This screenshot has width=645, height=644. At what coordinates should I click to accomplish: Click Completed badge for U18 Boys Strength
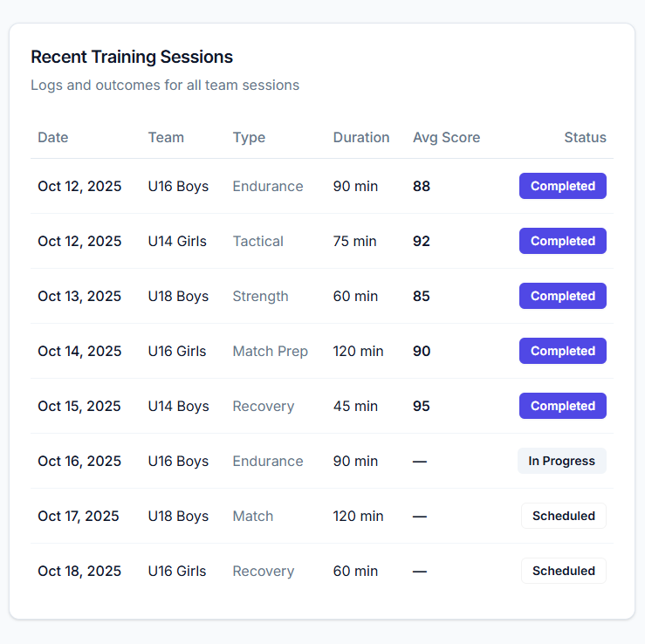pos(563,296)
